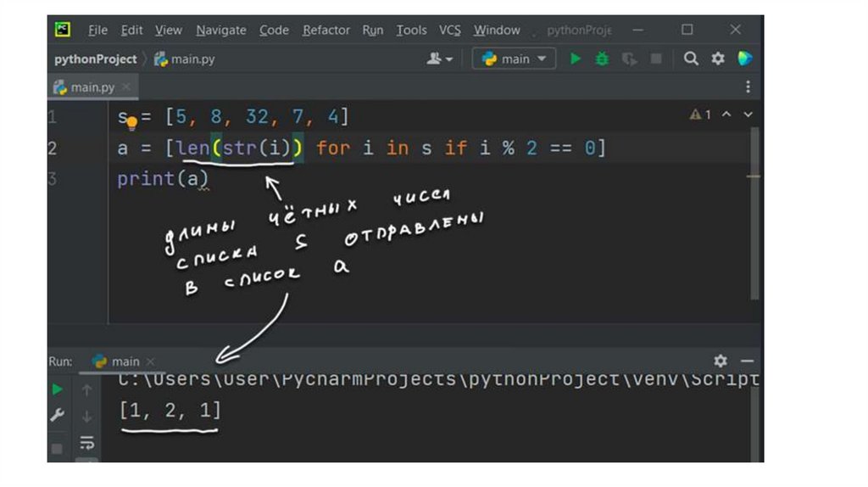
Task: Open the Code menu
Action: 274,30
